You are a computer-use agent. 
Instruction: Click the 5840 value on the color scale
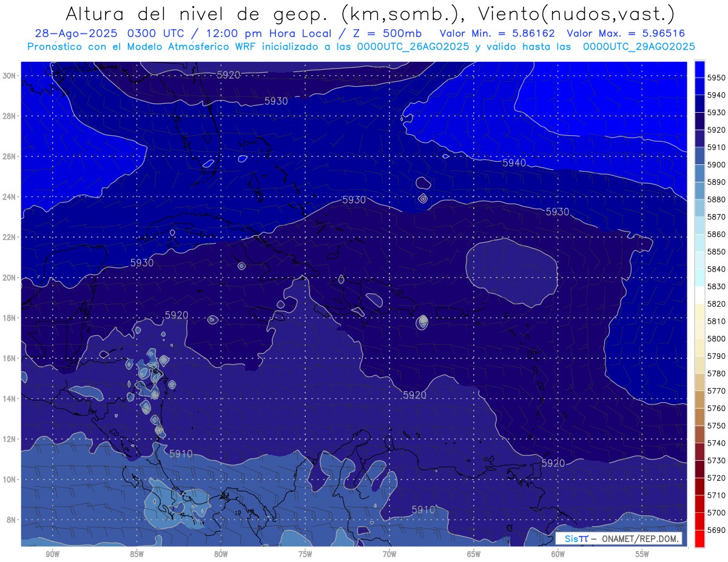[716, 269]
